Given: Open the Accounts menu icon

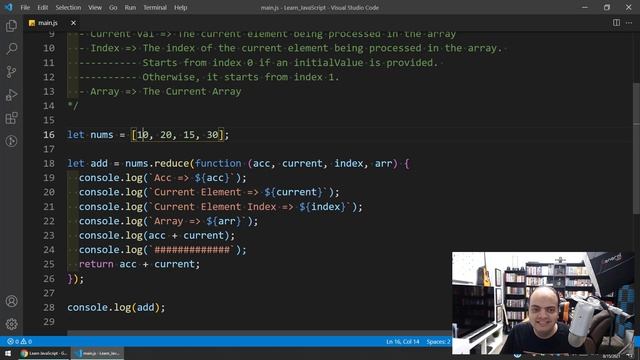Looking at the screenshot, I should (x=11, y=301).
